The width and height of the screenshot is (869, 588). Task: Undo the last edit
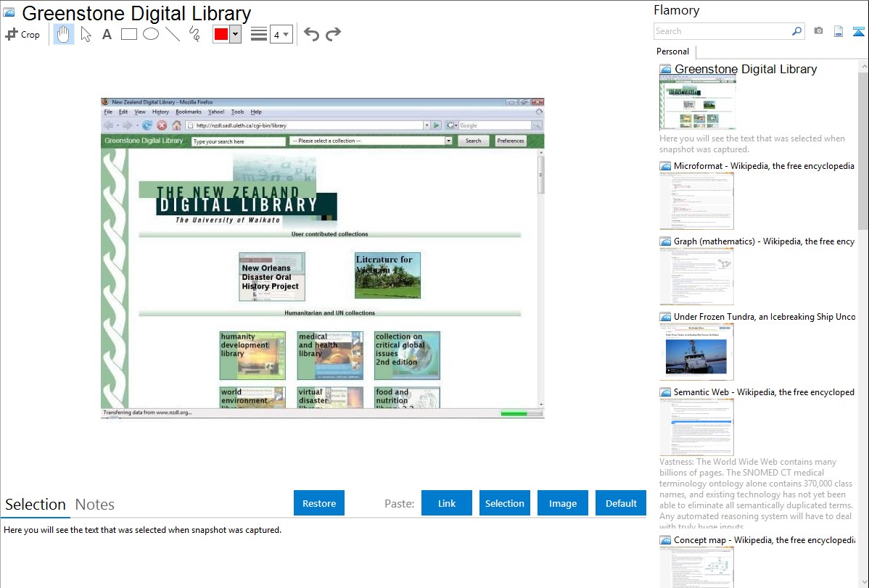point(311,34)
